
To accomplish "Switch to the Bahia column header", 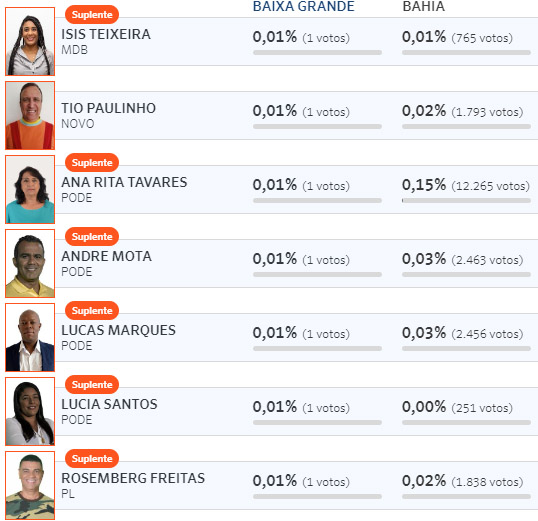I will point(423,6).
